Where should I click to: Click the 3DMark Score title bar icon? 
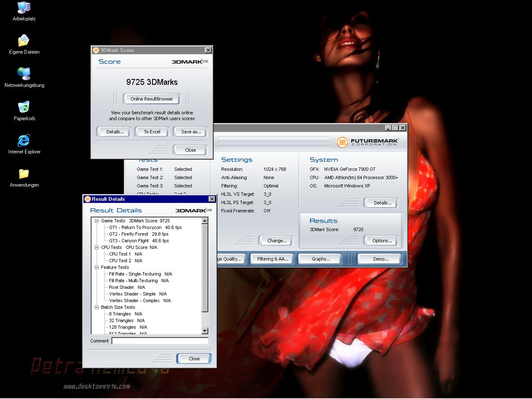click(96, 50)
